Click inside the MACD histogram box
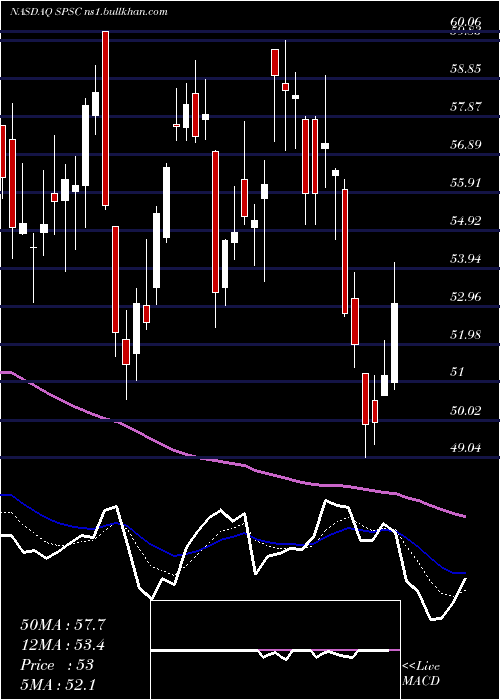Screen dimensions: 500x700 click(x=275, y=650)
